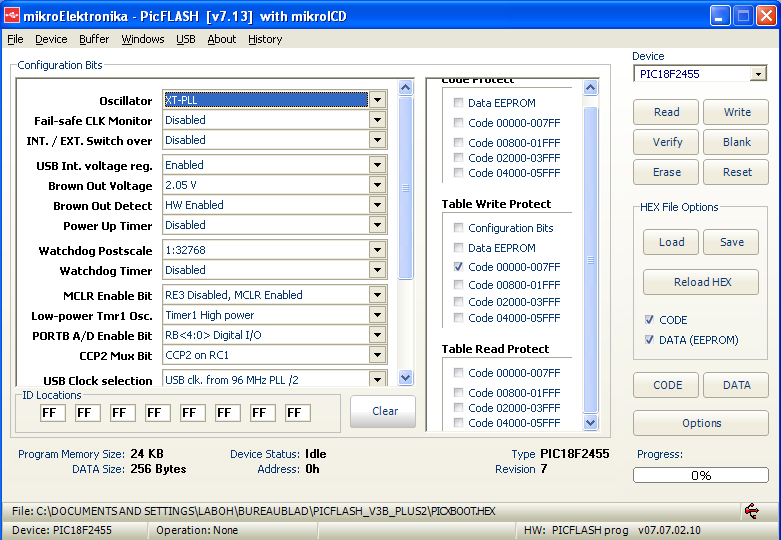The height and width of the screenshot is (540, 781).
Task: Open the Oscillator dropdown
Action: tap(377, 100)
